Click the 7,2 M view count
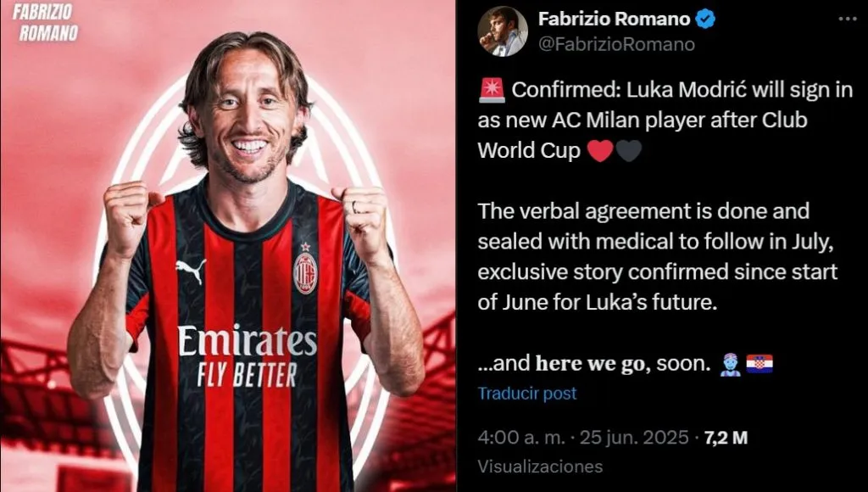 pos(726,439)
